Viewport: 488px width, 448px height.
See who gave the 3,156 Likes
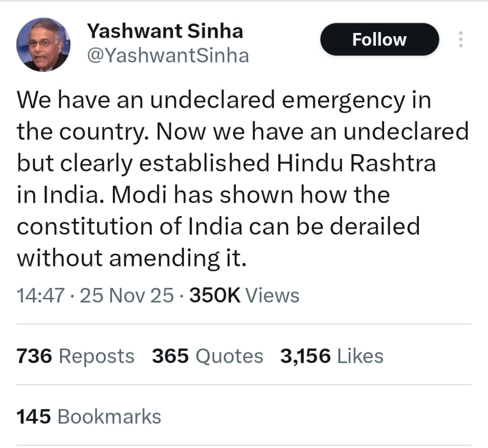[x=332, y=356]
